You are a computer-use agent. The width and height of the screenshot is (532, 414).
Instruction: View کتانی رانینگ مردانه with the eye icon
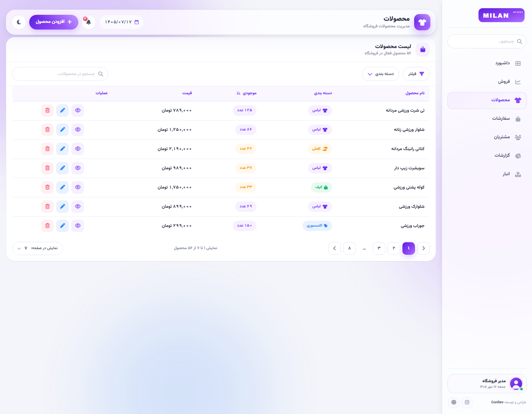pyautogui.click(x=78, y=149)
